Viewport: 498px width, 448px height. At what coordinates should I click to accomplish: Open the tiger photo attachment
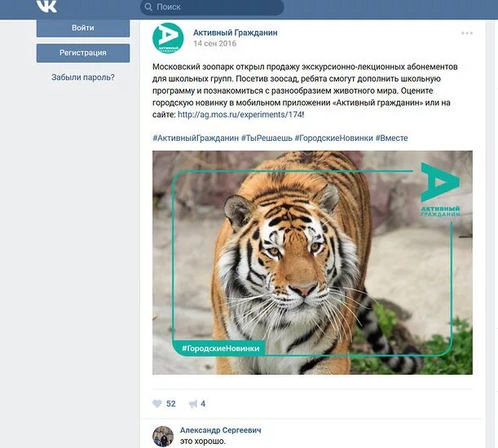point(312,262)
